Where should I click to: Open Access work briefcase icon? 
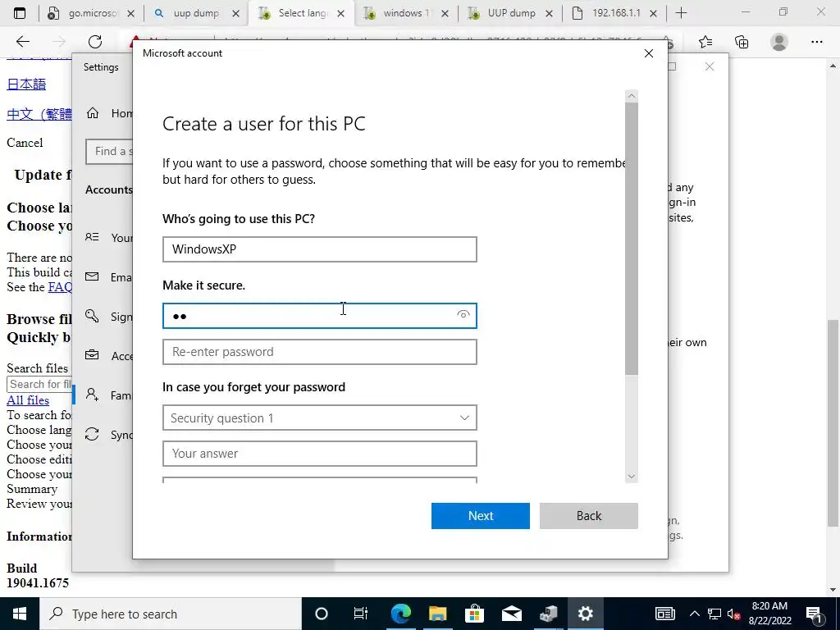[92, 355]
